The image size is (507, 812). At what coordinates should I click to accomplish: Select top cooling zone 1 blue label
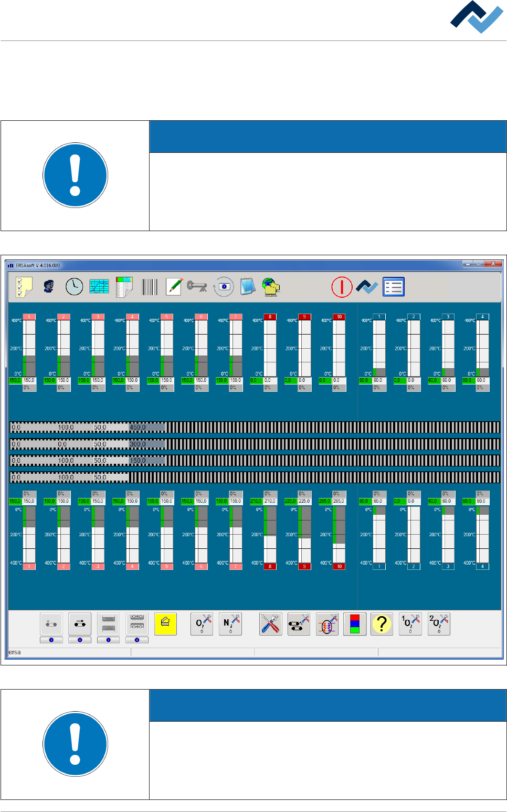(379, 317)
